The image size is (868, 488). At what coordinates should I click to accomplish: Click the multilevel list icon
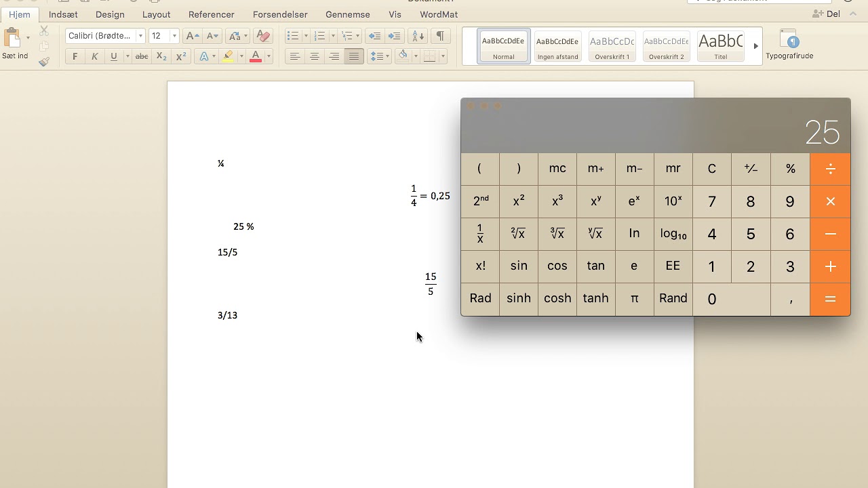347,36
